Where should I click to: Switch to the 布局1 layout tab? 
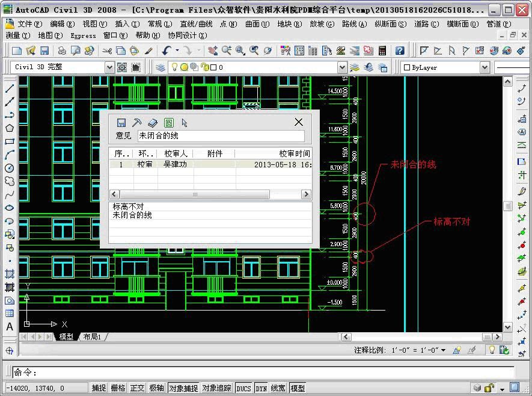[x=92, y=337]
